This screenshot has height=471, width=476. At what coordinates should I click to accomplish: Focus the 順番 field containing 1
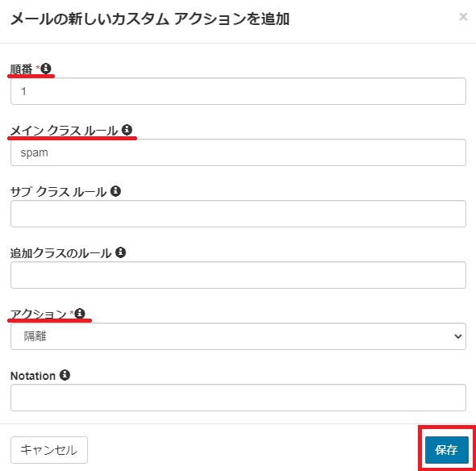coord(238,91)
